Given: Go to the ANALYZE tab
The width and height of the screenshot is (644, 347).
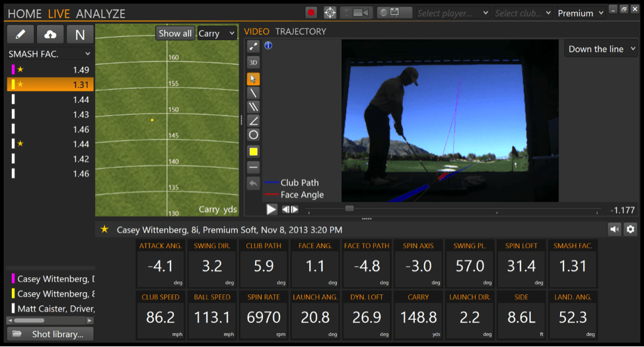Looking at the screenshot, I should pos(100,13).
